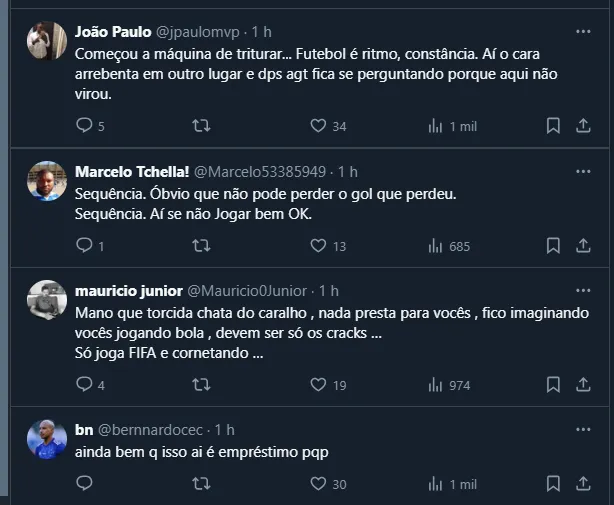The height and width of the screenshot is (505, 614).
Task: Reply to bn's tweet
Action: (x=84, y=484)
